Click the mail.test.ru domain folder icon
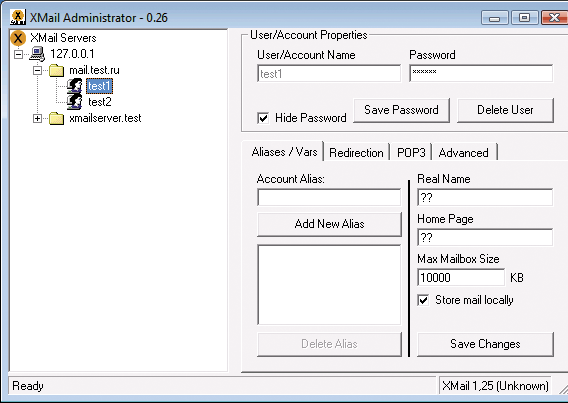 point(57,70)
